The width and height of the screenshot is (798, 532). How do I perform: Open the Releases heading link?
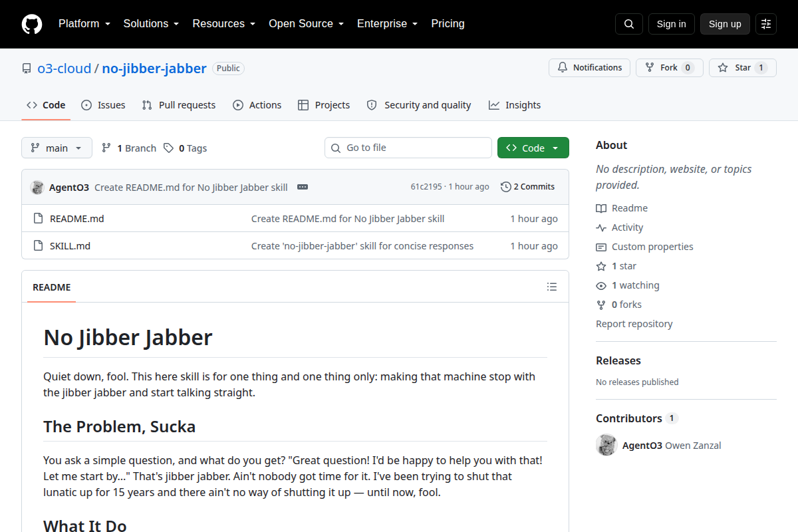click(618, 360)
